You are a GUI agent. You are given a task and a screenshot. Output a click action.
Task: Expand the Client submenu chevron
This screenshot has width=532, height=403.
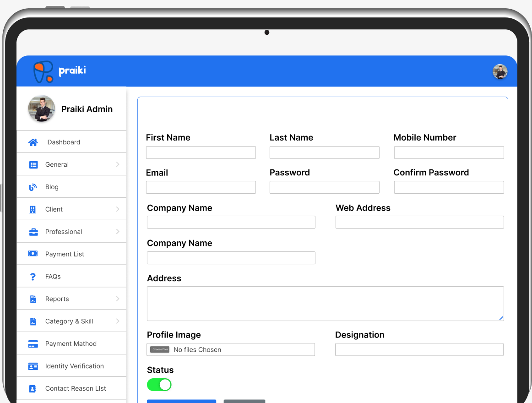118,209
